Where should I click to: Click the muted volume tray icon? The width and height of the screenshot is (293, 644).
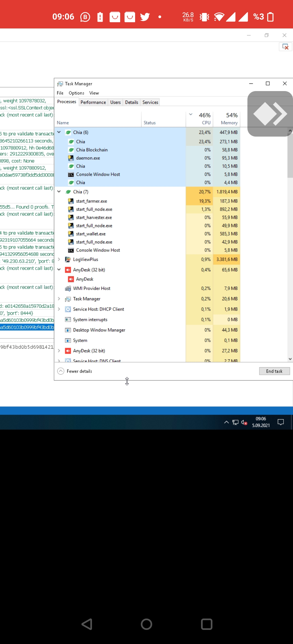[x=244, y=422]
